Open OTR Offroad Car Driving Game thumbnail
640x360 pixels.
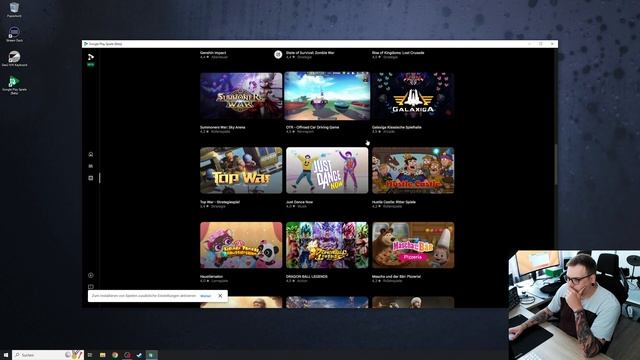(327, 96)
